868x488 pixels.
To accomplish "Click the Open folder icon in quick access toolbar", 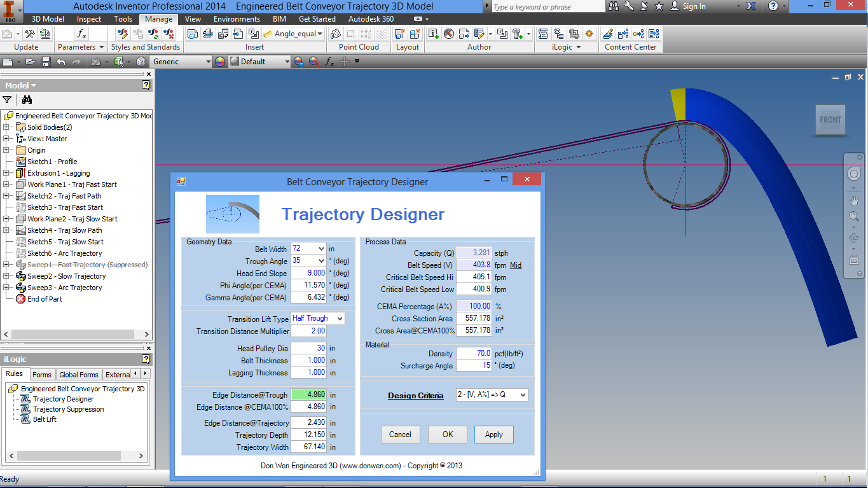I will click(29, 62).
